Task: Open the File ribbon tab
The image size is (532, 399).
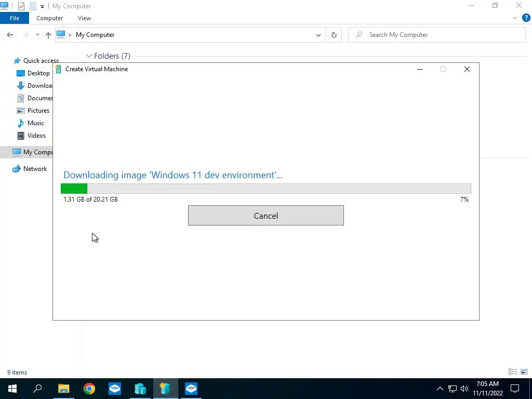Action: coord(14,18)
